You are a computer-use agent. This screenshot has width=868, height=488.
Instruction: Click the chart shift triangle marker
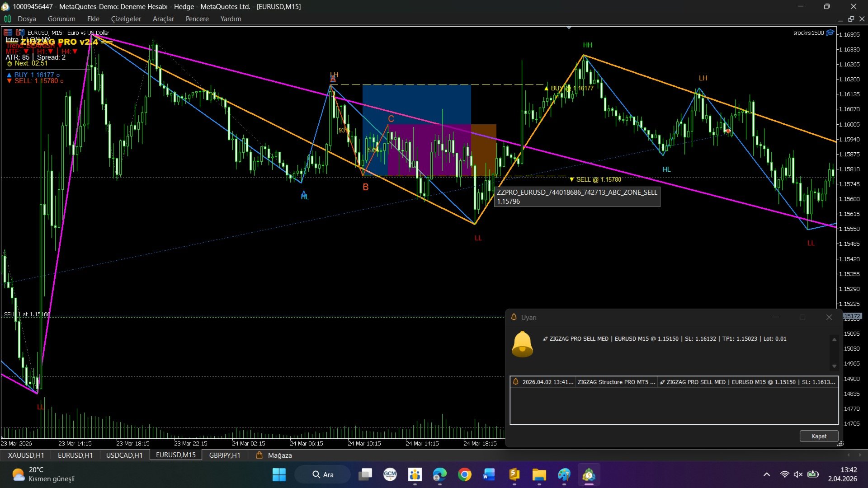pos(569,28)
